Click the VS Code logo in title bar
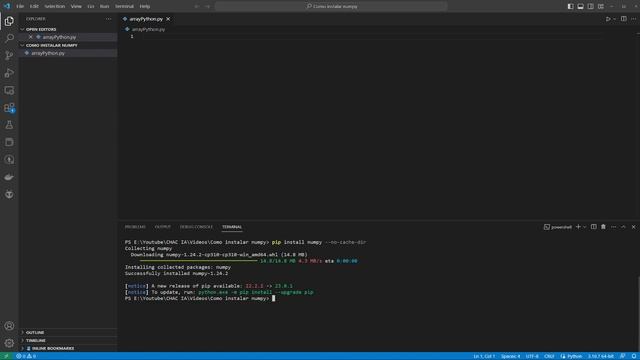Image resolution: width=640 pixels, height=360 pixels. [x=7, y=6]
